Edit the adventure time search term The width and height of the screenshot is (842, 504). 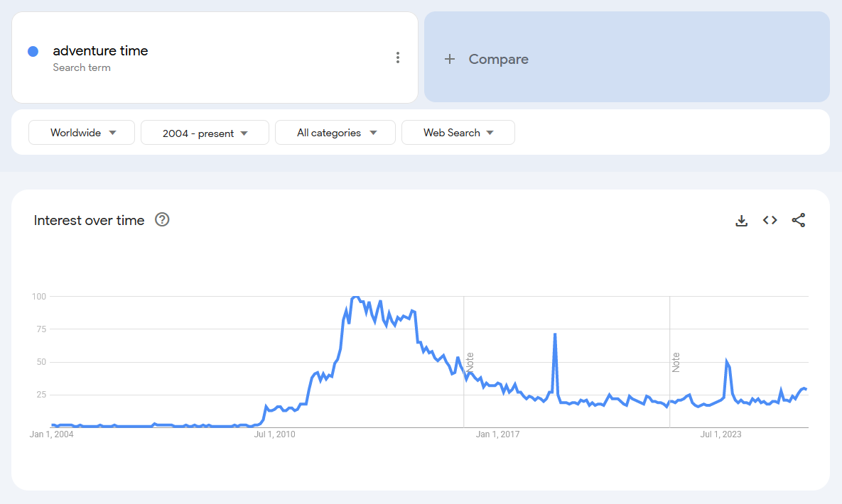(100, 51)
